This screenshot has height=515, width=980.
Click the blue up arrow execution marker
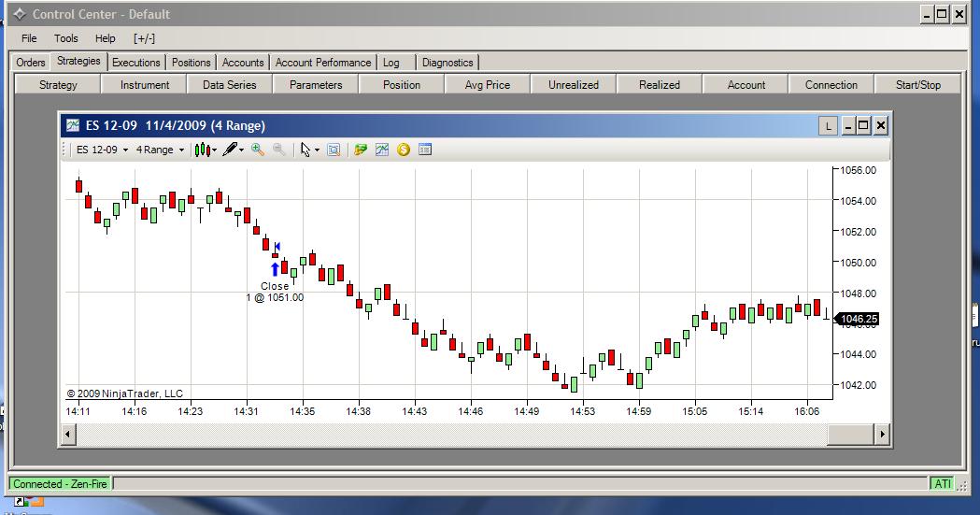coord(275,269)
